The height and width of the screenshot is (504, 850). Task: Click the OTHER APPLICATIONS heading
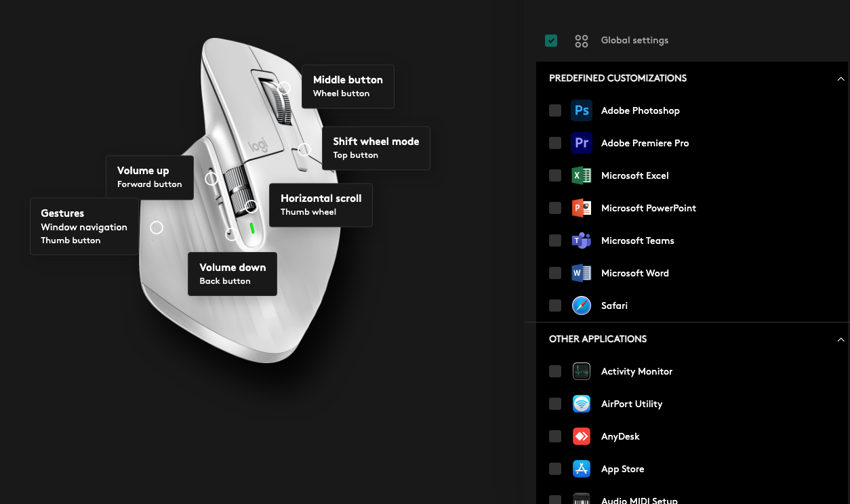tap(598, 339)
